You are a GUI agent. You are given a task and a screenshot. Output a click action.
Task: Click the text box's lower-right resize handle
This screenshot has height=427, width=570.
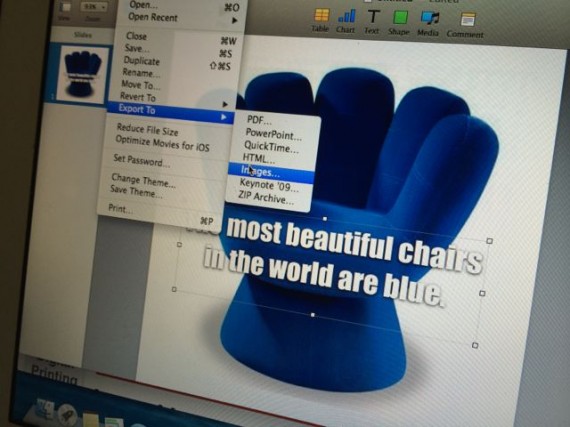point(475,345)
